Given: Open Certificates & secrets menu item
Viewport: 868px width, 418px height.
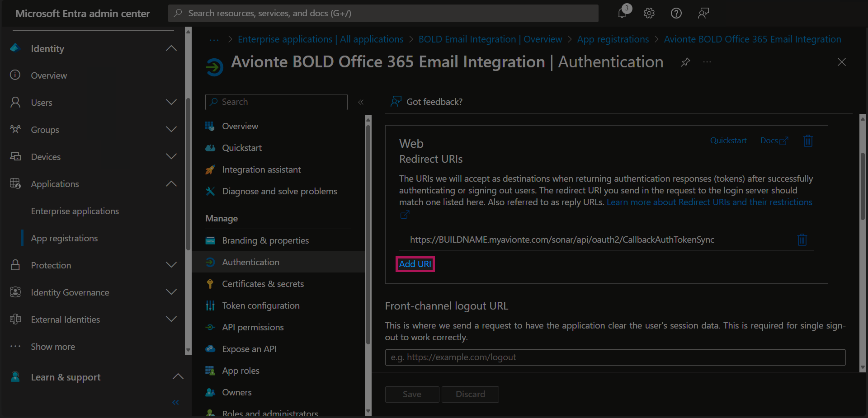Looking at the screenshot, I should pyautogui.click(x=263, y=284).
